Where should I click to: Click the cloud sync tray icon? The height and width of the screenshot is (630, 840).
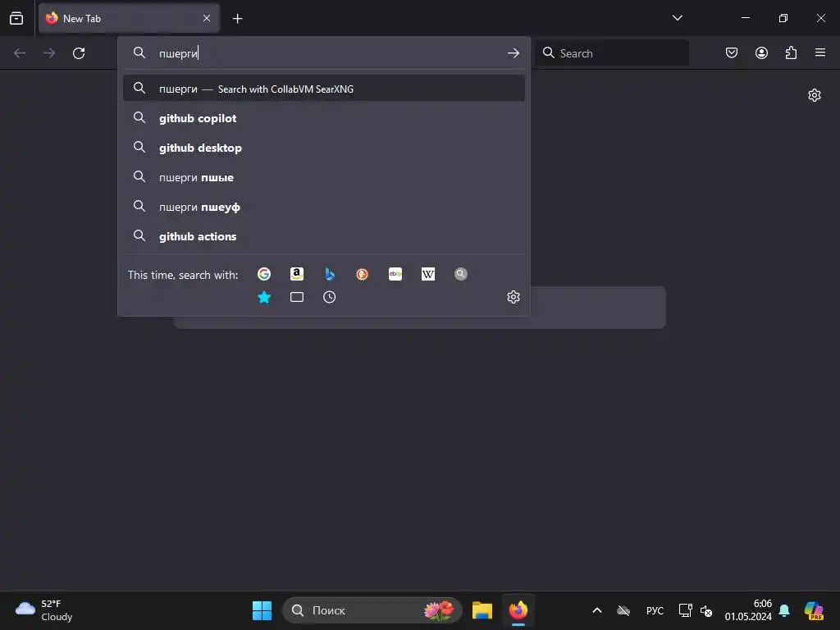pos(623,610)
